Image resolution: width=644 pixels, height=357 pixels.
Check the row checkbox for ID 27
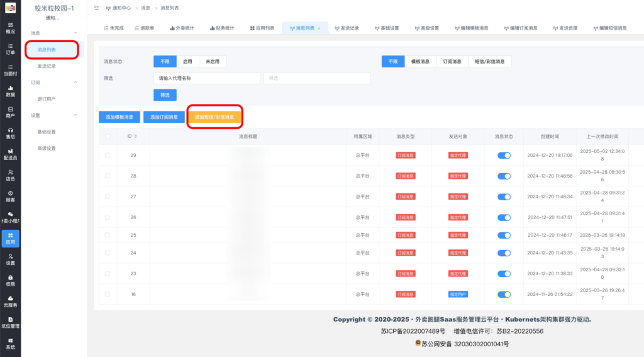click(x=107, y=196)
